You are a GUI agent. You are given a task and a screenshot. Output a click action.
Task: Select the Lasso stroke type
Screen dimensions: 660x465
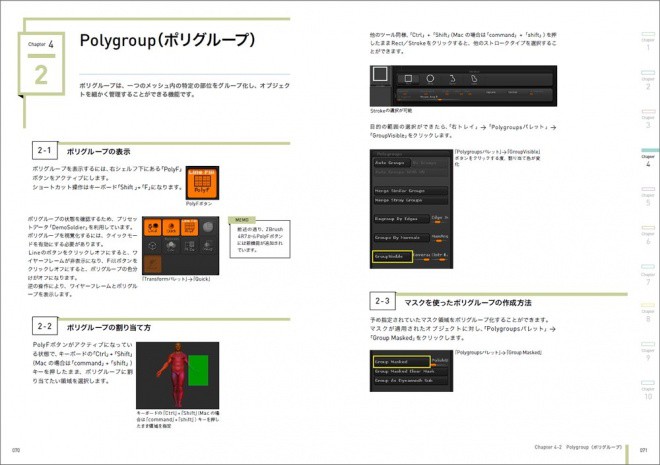474,79
